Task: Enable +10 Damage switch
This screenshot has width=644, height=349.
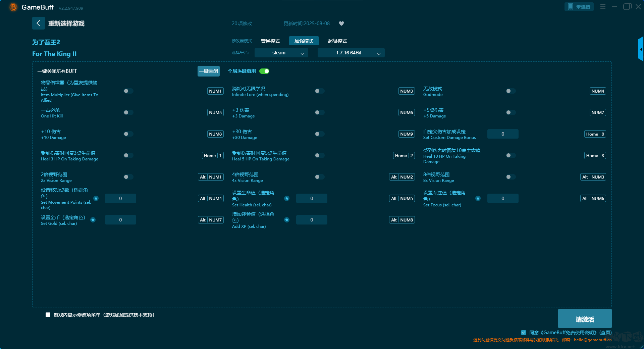Action: coord(128,134)
